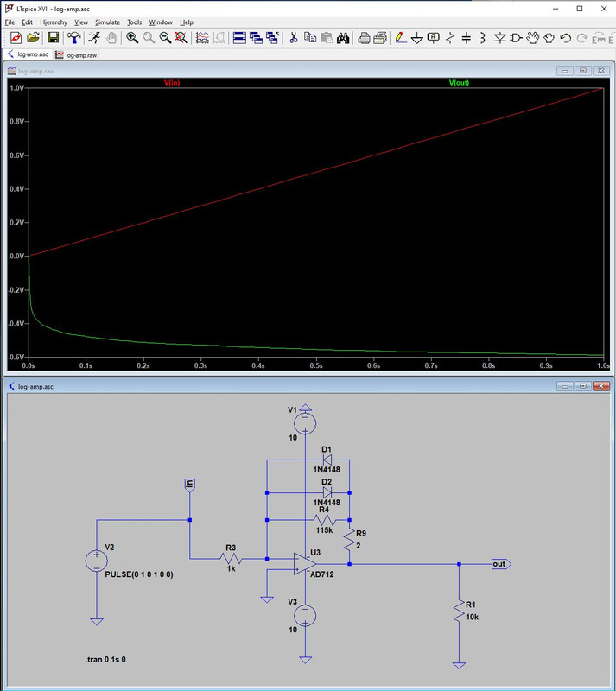Click the Undo arrow icon

565,38
